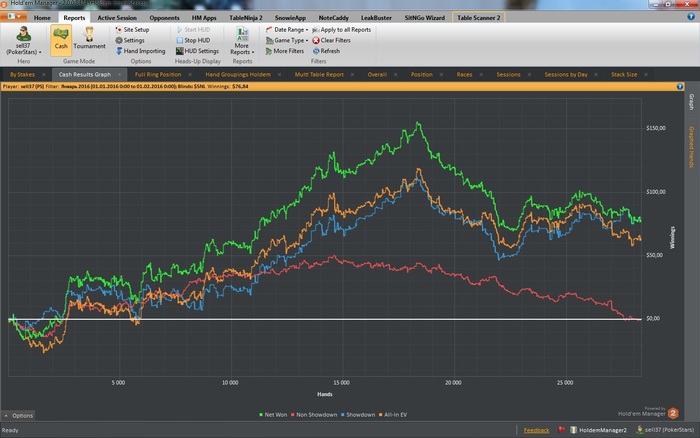Open the LeakBuster tab

click(x=376, y=18)
